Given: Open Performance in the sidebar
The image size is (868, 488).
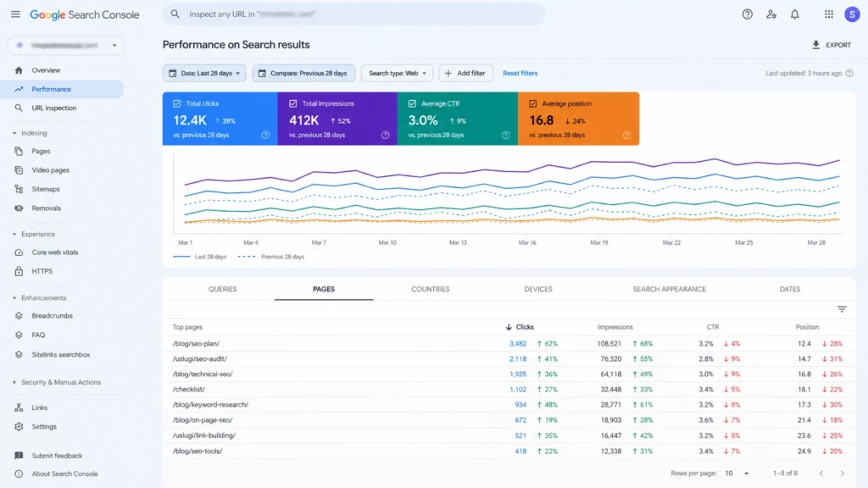Looking at the screenshot, I should click(62, 89).
